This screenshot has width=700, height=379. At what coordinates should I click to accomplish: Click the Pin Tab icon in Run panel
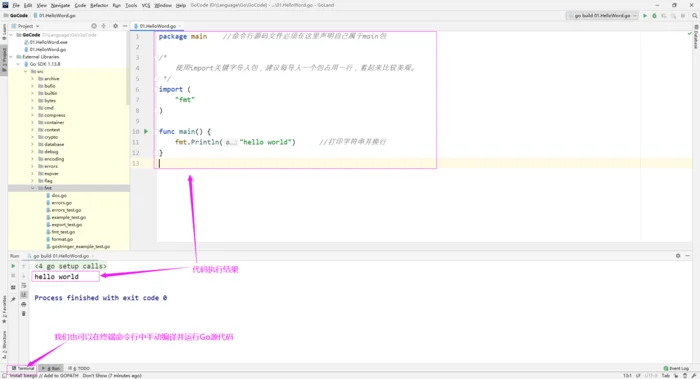tap(13, 299)
